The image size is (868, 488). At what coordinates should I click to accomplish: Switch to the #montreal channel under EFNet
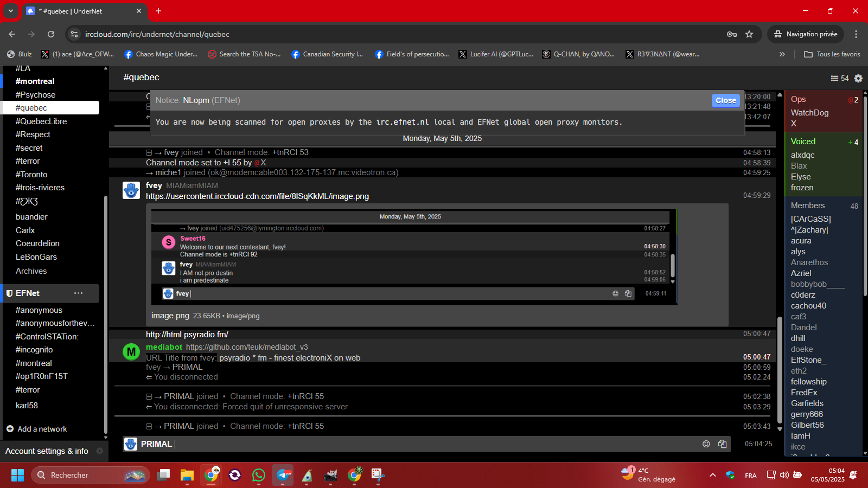(x=34, y=363)
